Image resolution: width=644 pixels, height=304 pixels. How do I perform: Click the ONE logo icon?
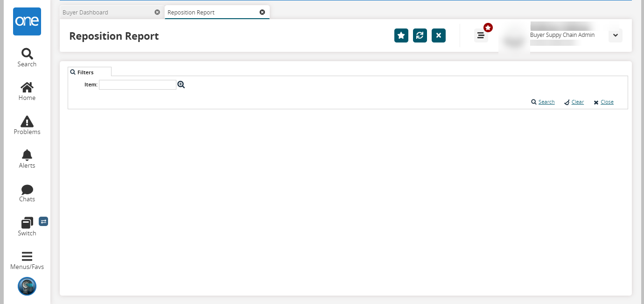(x=27, y=21)
